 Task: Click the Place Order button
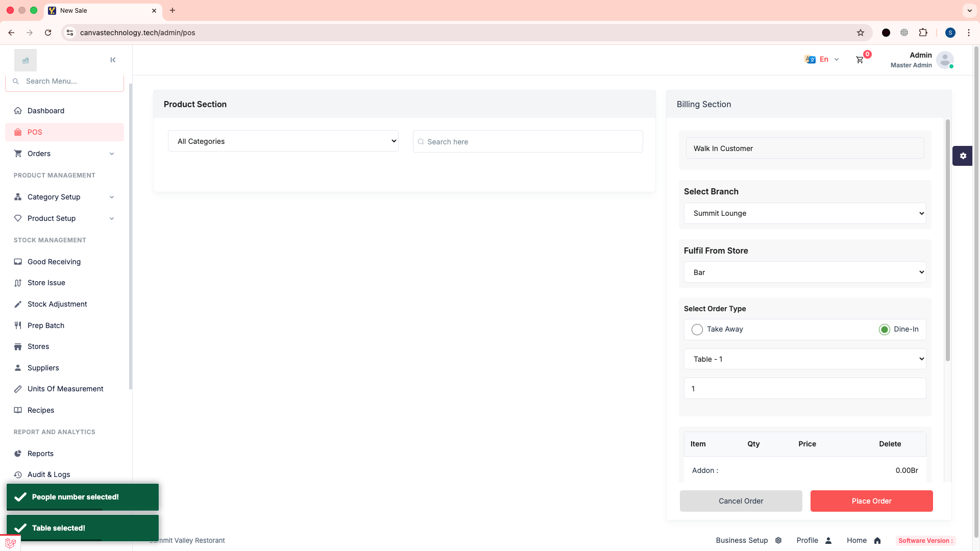tap(871, 501)
